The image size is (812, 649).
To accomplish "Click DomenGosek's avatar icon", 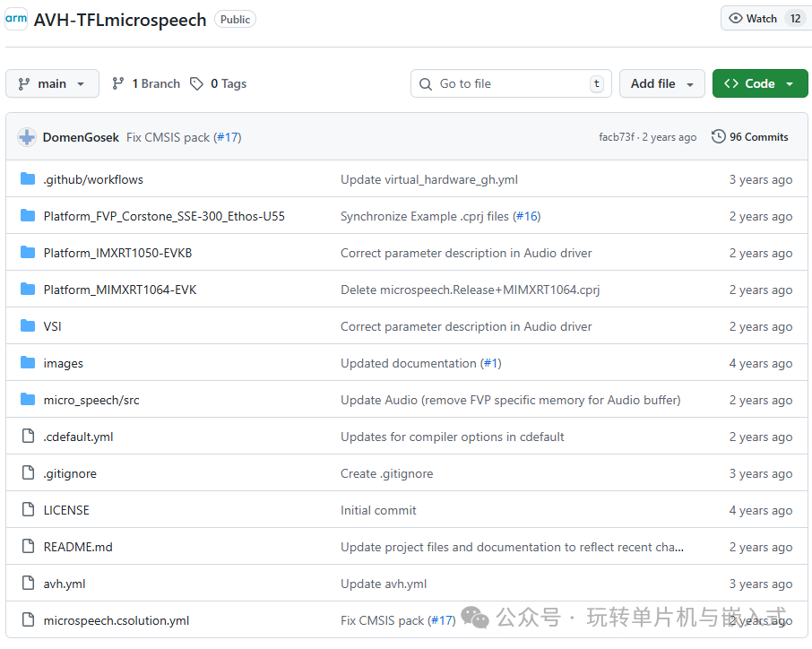I will [x=26, y=137].
